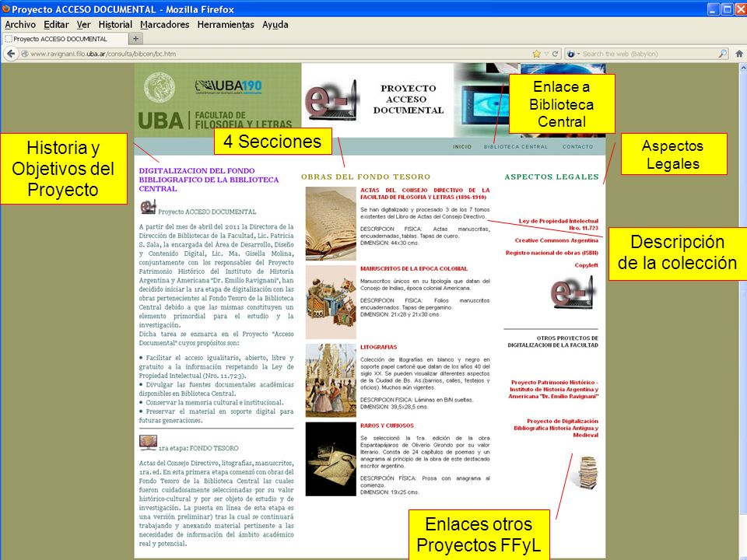This screenshot has height=560, width=747.
Task: Click the scrollbar up arrow
Action: pyautogui.click(x=742, y=68)
